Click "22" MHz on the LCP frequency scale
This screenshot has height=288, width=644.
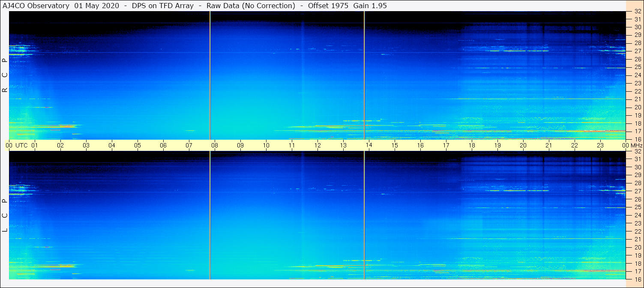[x=637, y=231]
